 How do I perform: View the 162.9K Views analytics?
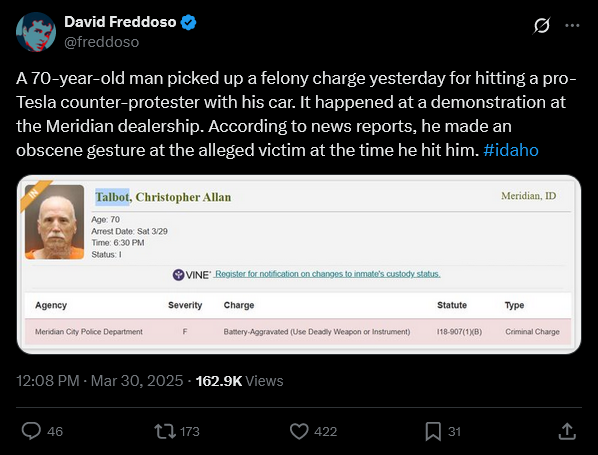[x=240, y=381]
